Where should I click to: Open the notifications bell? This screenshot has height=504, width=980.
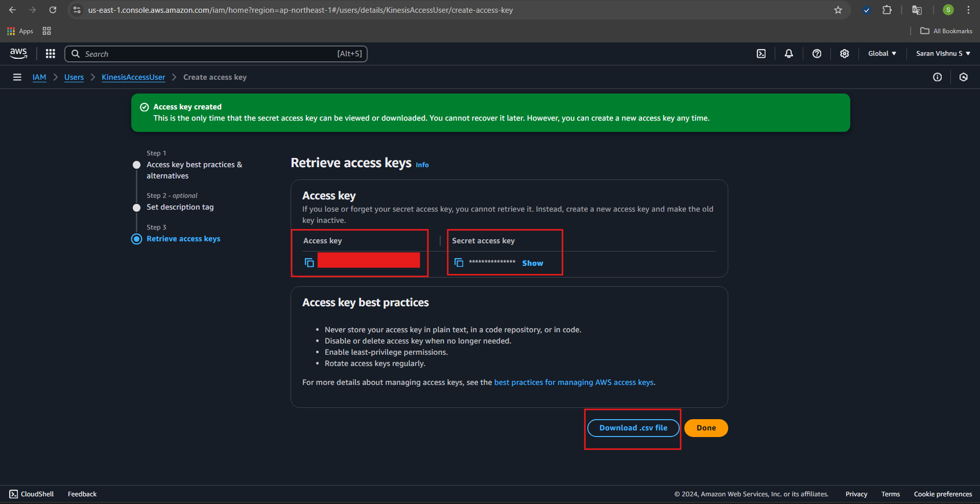tap(788, 54)
